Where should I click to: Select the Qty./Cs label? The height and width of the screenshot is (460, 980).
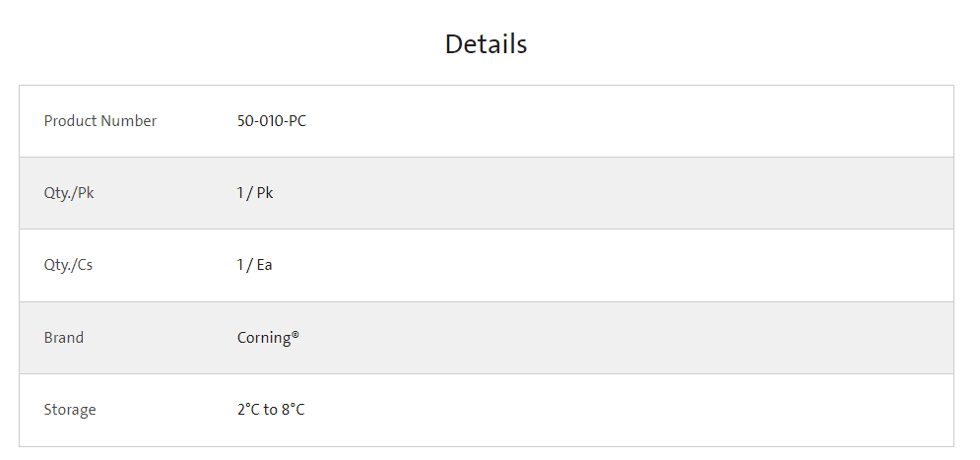(68, 265)
